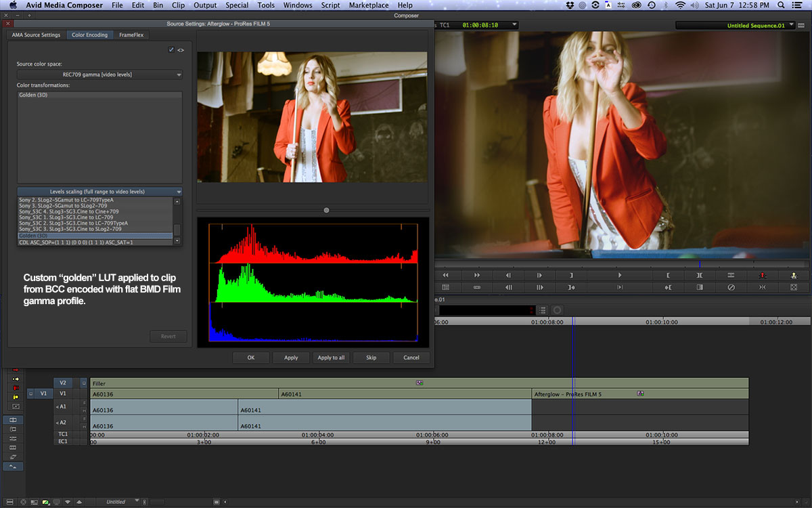Click the preview split slider handle above histogram

coord(326,211)
